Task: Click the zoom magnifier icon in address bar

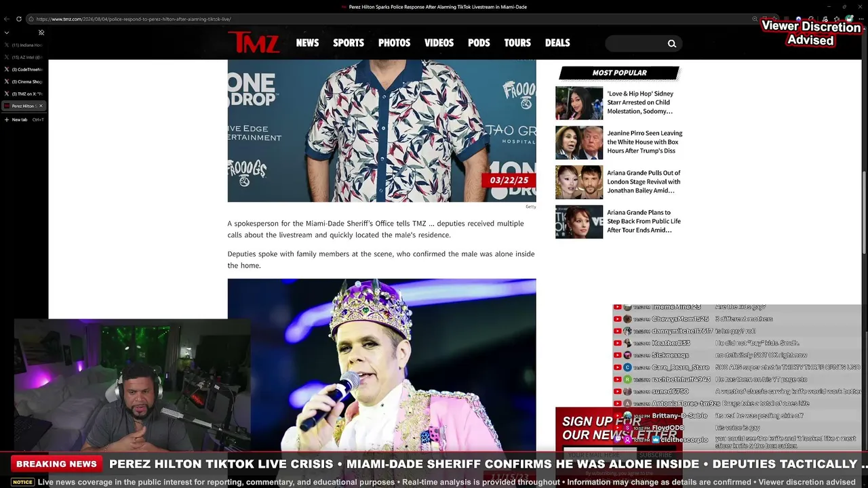Action: pyautogui.click(x=755, y=19)
